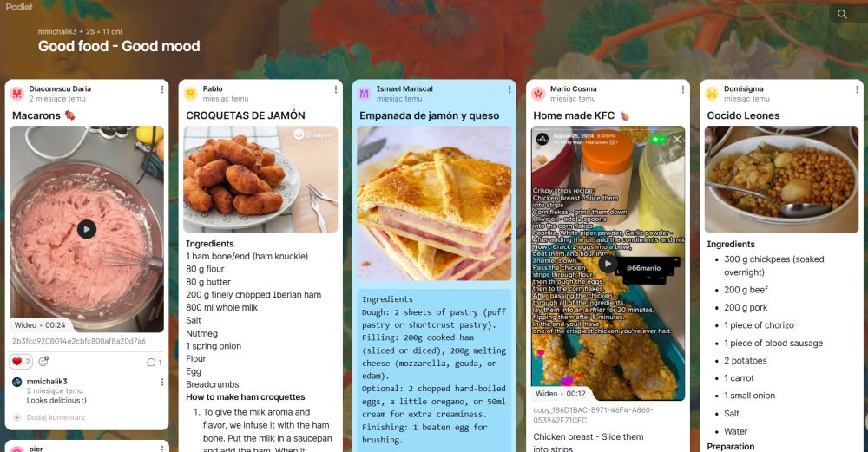Open options menu for Mario Cosma's post
Viewport: 868px width, 452px height.
click(x=683, y=89)
